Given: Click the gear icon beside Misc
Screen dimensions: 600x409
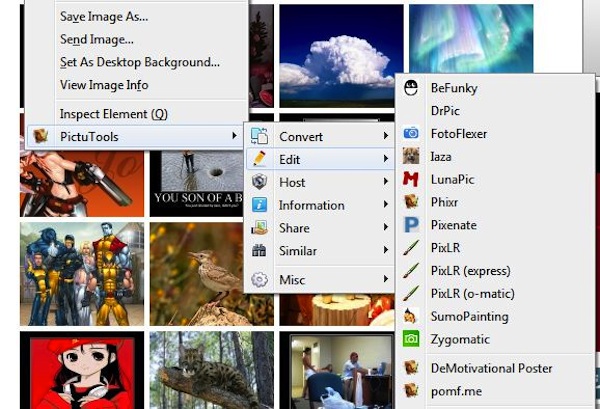Looking at the screenshot, I should (259, 280).
